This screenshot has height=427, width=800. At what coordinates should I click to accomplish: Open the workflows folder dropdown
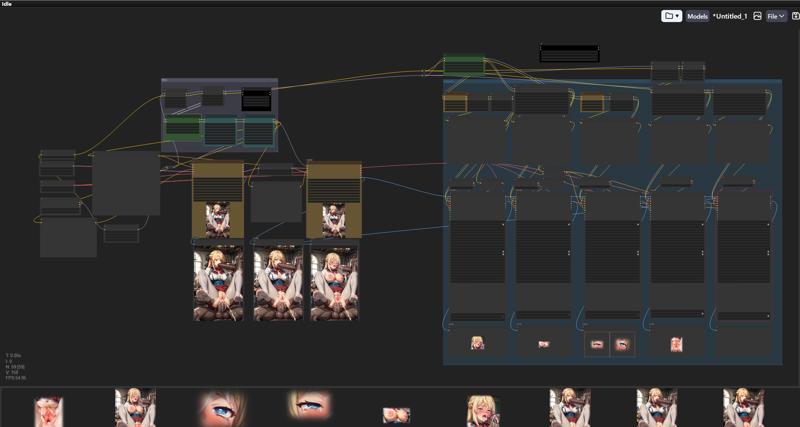click(671, 16)
